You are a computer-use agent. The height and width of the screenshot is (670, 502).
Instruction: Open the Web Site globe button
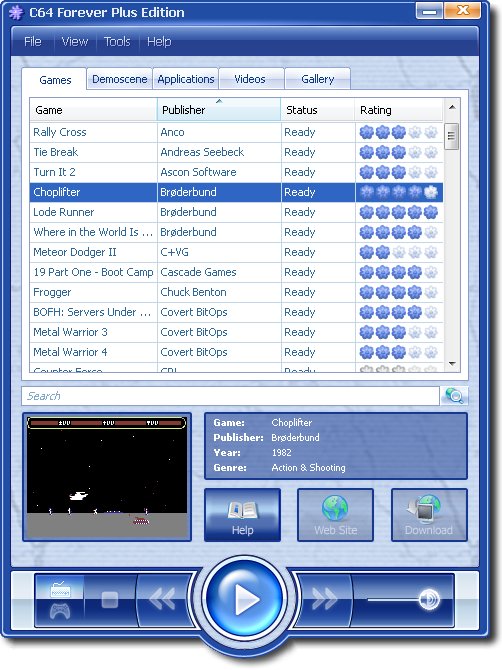[x=335, y=515]
